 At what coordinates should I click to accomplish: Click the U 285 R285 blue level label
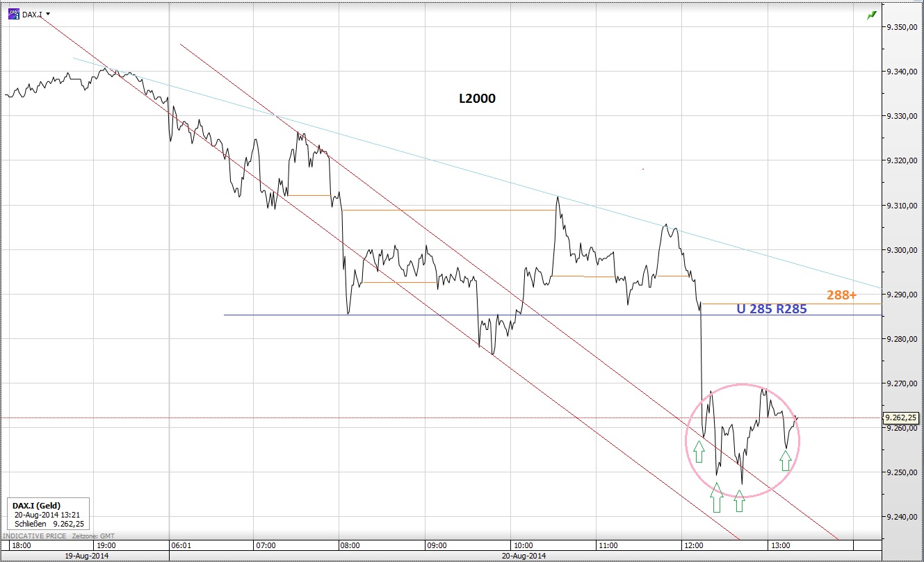(771, 307)
